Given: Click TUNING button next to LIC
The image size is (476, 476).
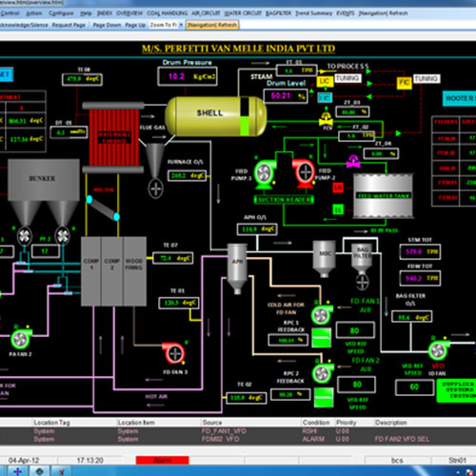Looking at the screenshot, I should 347,78.
